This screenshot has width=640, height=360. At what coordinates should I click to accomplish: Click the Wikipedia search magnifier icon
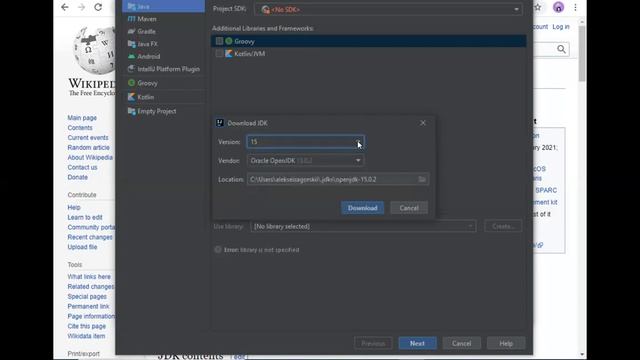[x=562, y=49]
